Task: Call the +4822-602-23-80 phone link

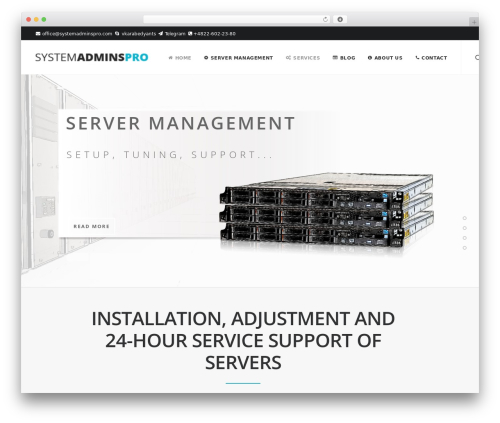Action: click(x=214, y=34)
